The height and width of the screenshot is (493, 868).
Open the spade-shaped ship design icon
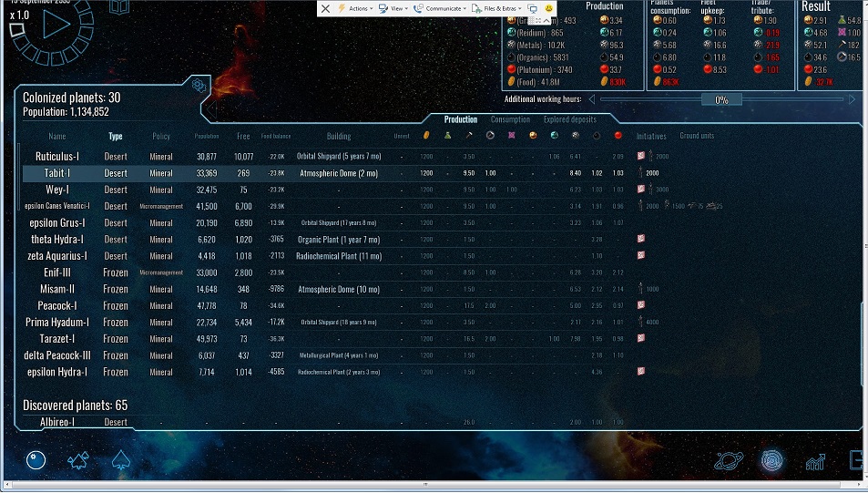pyautogui.click(x=120, y=460)
